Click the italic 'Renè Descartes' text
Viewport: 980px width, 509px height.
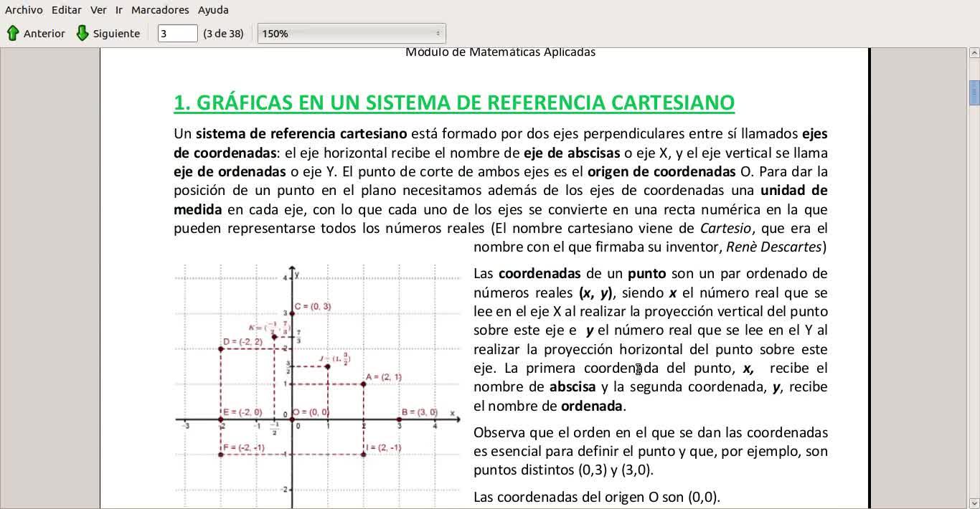(x=773, y=247)
